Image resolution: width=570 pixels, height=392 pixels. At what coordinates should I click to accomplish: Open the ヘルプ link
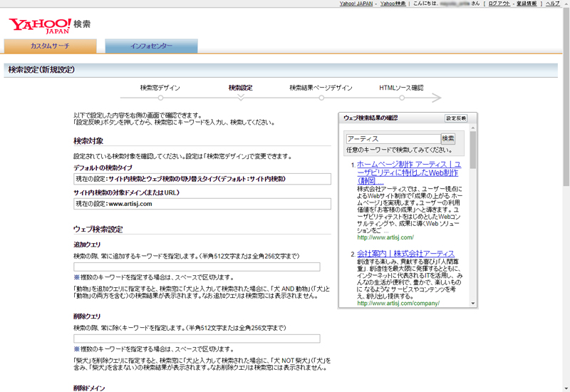coord(553,4)
